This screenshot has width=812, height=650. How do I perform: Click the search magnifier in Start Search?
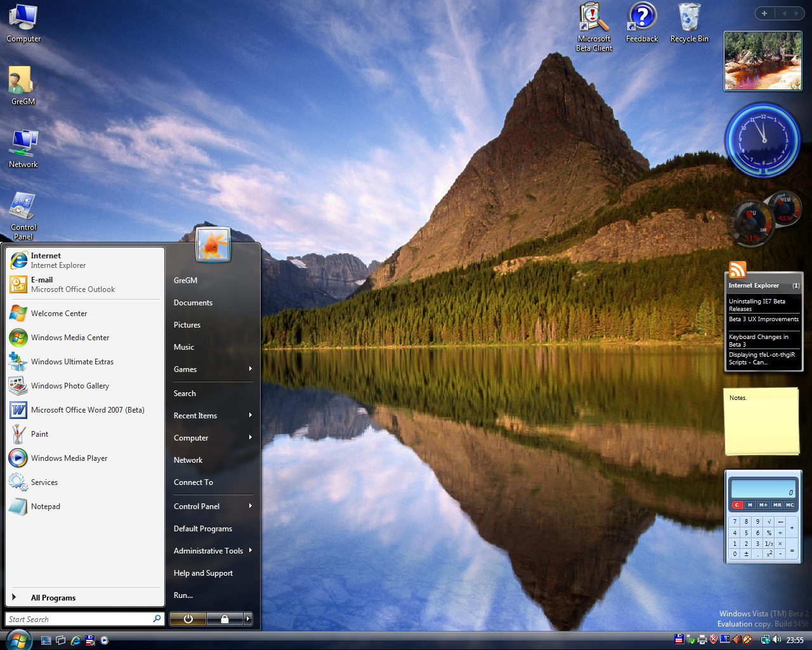pyautogui.click(x=157, y=619)
